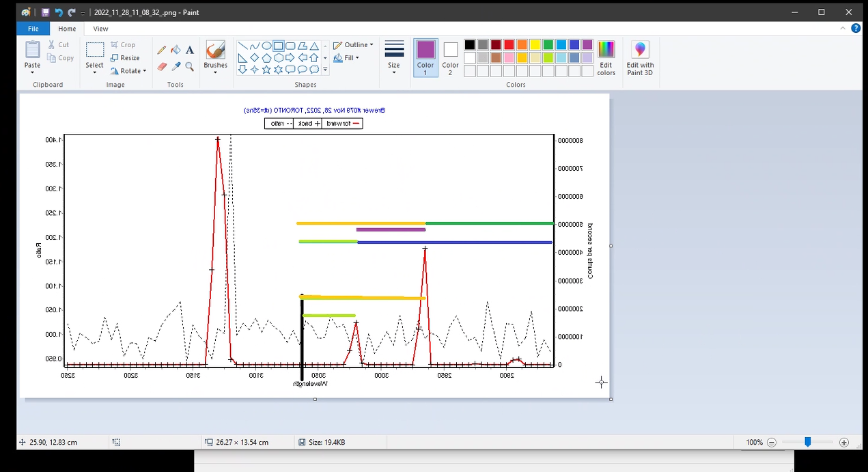Activate the Text tool
Image resolution: width=868 pixels, height=472 pixels.
coord(190,50)
